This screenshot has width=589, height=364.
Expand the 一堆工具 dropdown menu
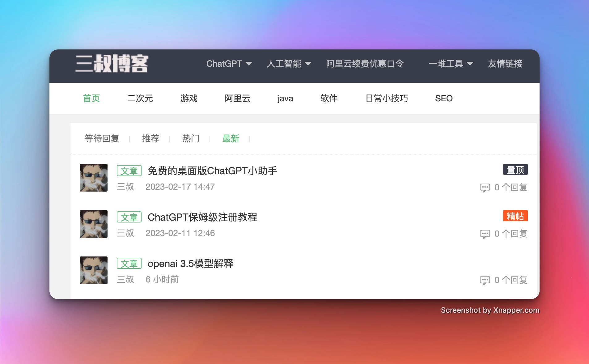pyautogui.click(x=451, y=64)
